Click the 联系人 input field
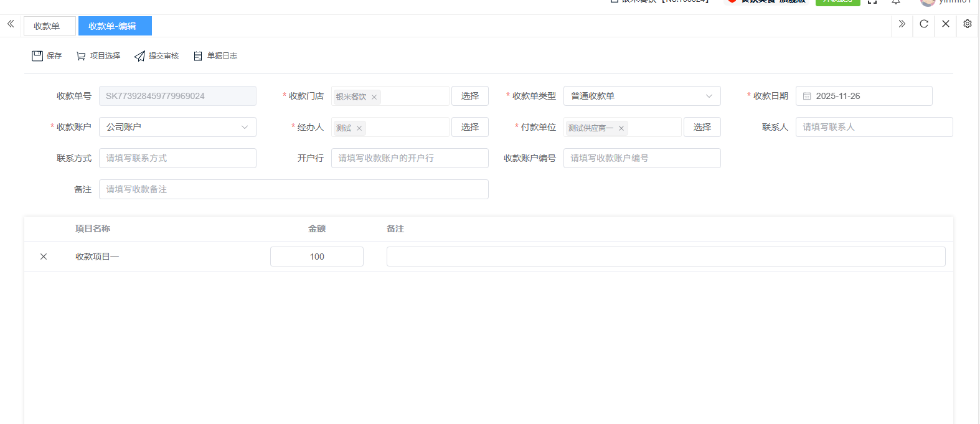Screen dimensions: 980x424 tap(874, 127)
